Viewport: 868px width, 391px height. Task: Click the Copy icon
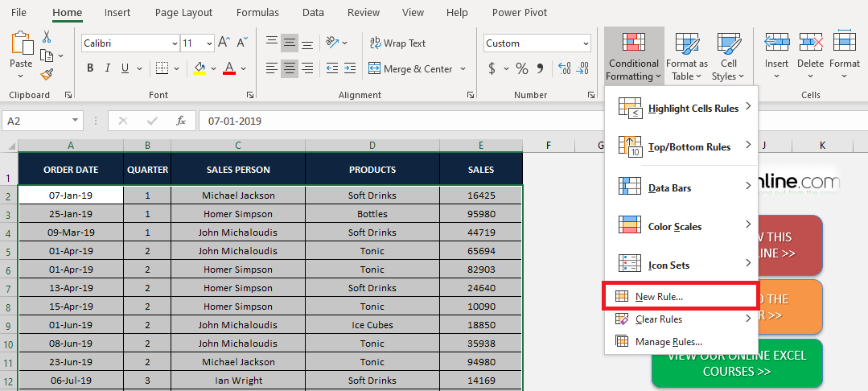coord(47,56)
